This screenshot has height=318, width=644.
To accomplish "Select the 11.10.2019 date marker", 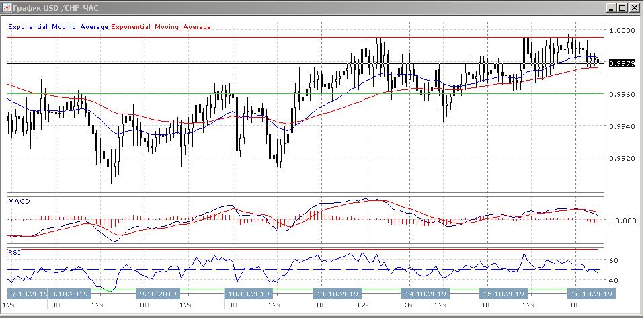I will (338, 294).
